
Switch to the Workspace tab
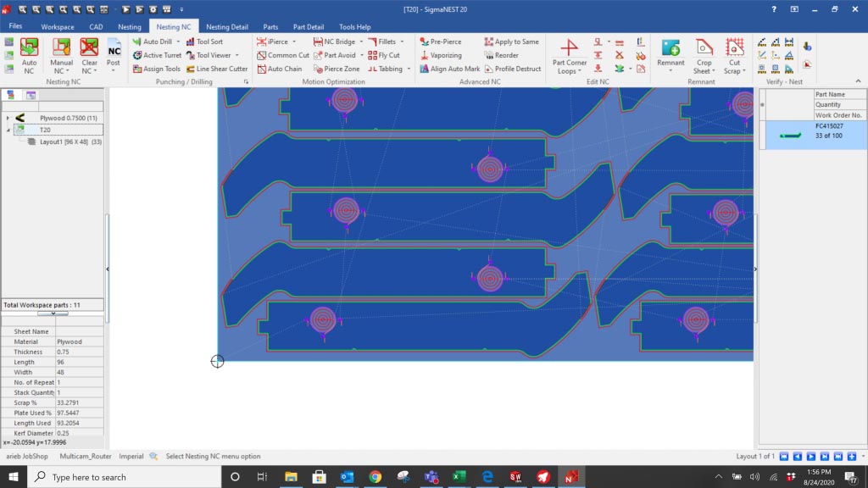pos(57,26)
